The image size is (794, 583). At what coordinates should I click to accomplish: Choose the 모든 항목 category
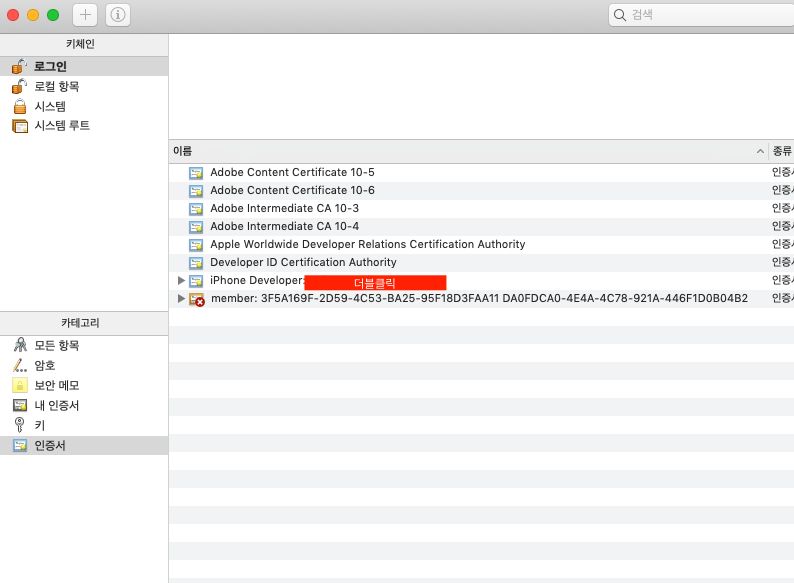coord(84,345)
